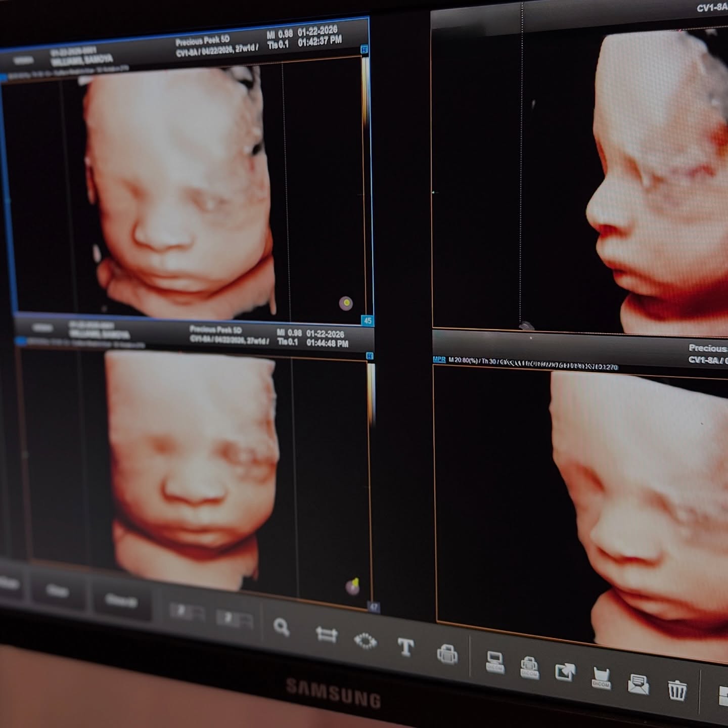The height and width of the screenshot is (728, 728).
Task: Click the dotted ellipse trace tool
Action: click(365, 641)
